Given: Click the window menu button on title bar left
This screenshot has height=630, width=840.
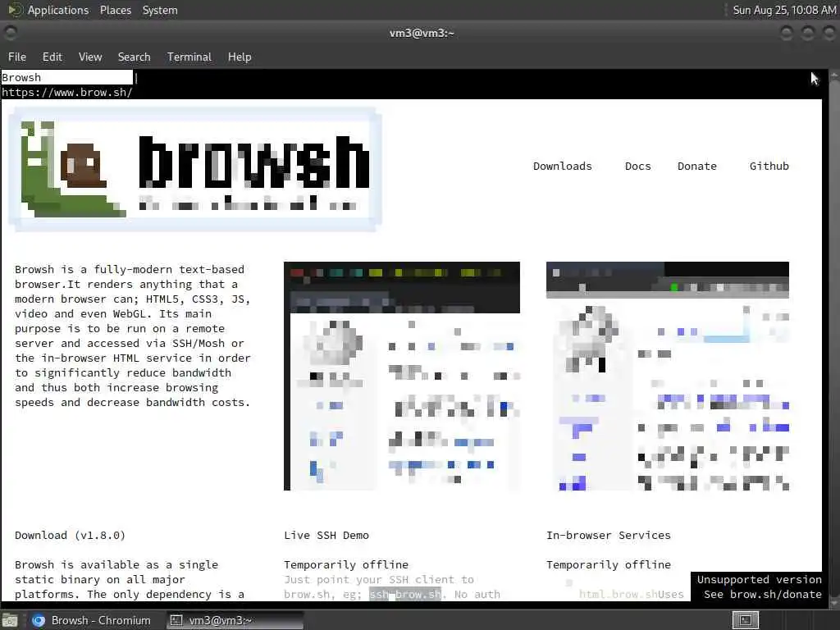Looking at the screenshot, I should [x=10, y=33].
